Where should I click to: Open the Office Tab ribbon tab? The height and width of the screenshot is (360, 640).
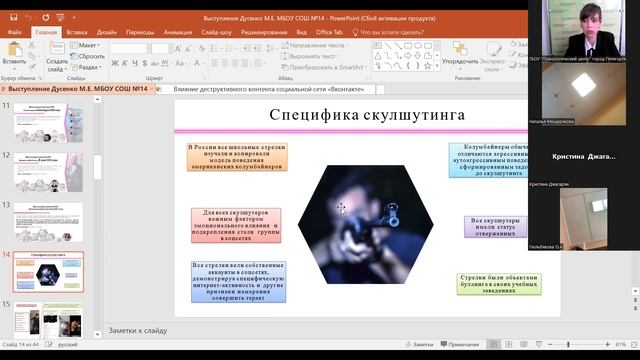(x=329, y=32)
